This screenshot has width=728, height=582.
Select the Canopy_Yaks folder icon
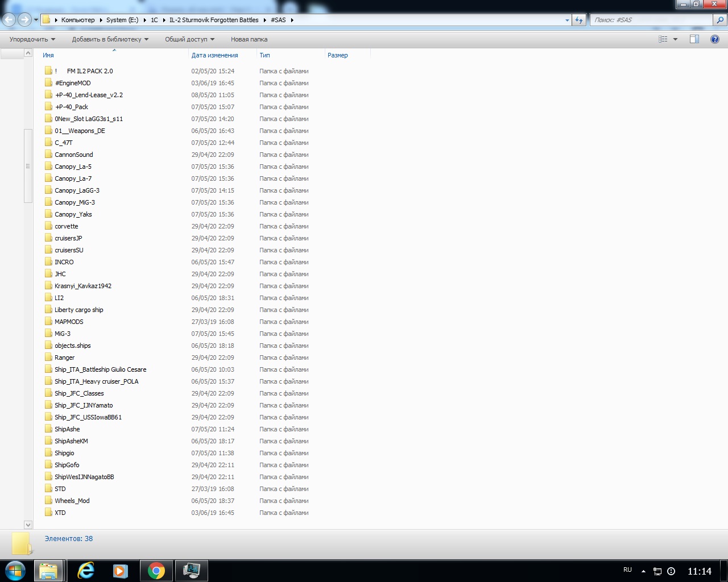(x=48, y=214)
